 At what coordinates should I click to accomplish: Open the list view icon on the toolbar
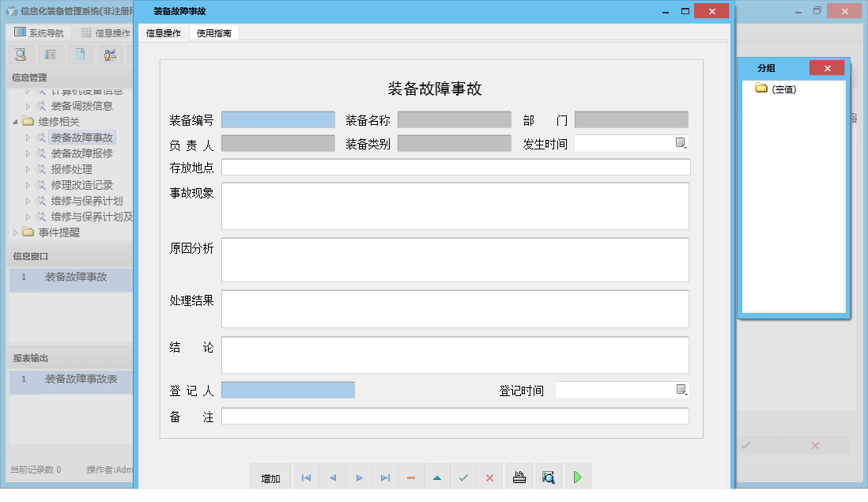(x=49, y=55)
